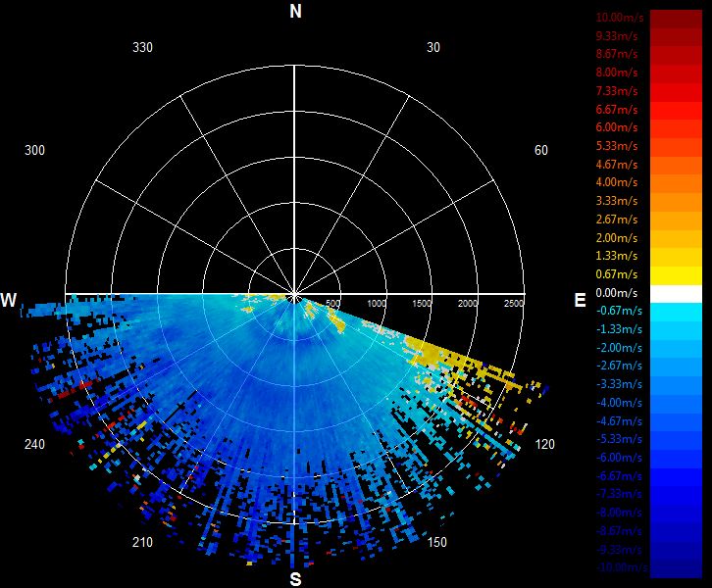
Task: Click the 8.00m/s legend label
Action: [x=617, y=73]
